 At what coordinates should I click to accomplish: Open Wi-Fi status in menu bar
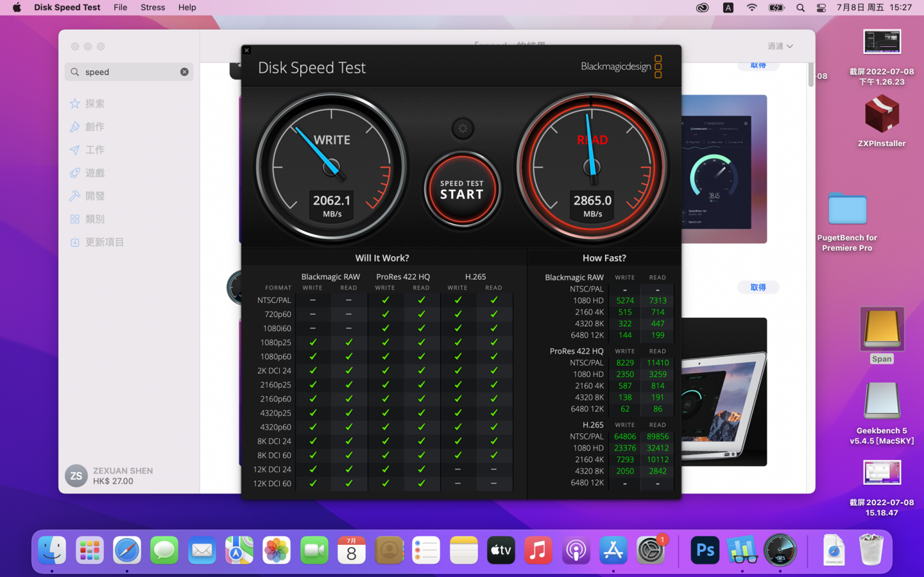pyautogui.click(x=751, y=8)
